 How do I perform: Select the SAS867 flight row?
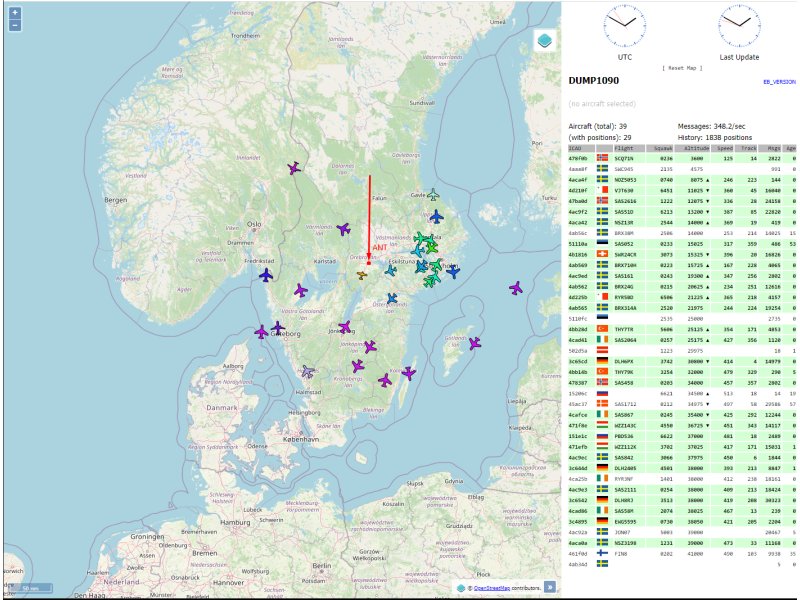click(x=682, y=414)
